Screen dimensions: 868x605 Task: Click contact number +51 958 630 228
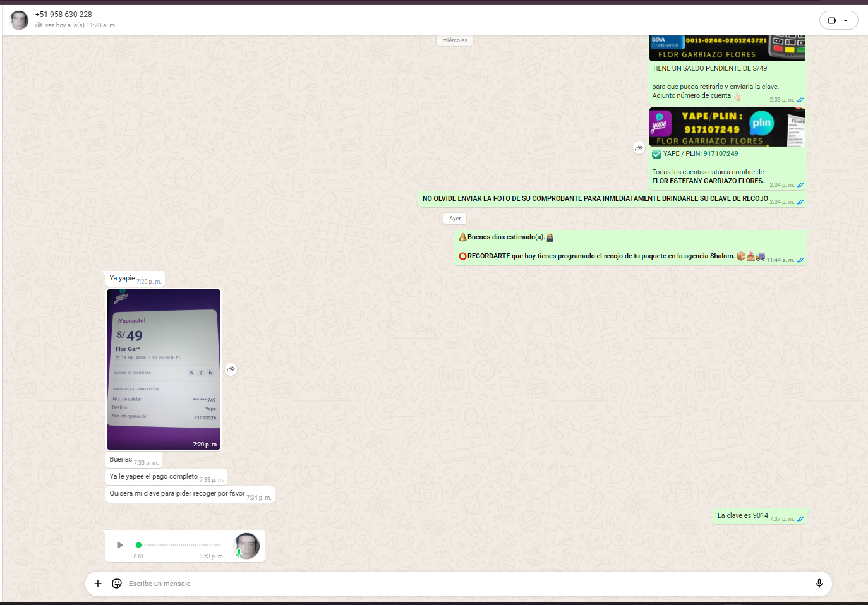[x=64, y=14]
